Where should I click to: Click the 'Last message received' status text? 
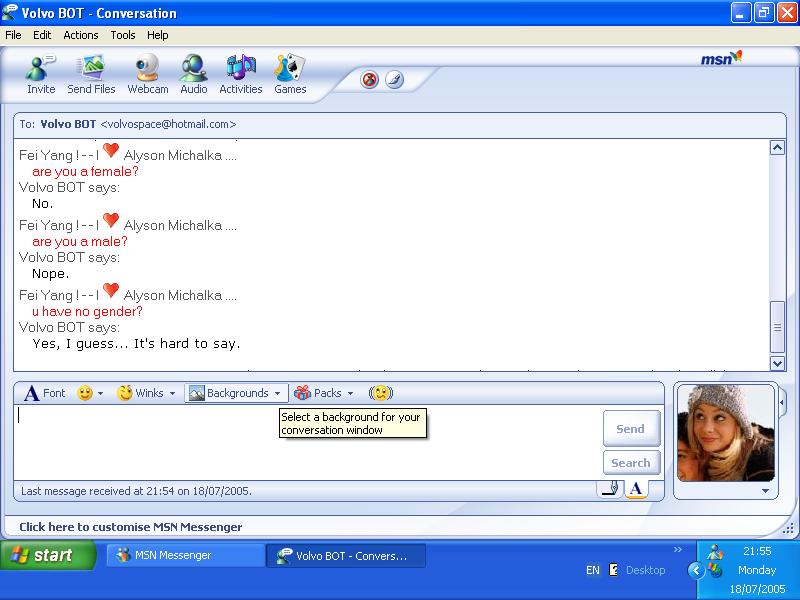136,491
